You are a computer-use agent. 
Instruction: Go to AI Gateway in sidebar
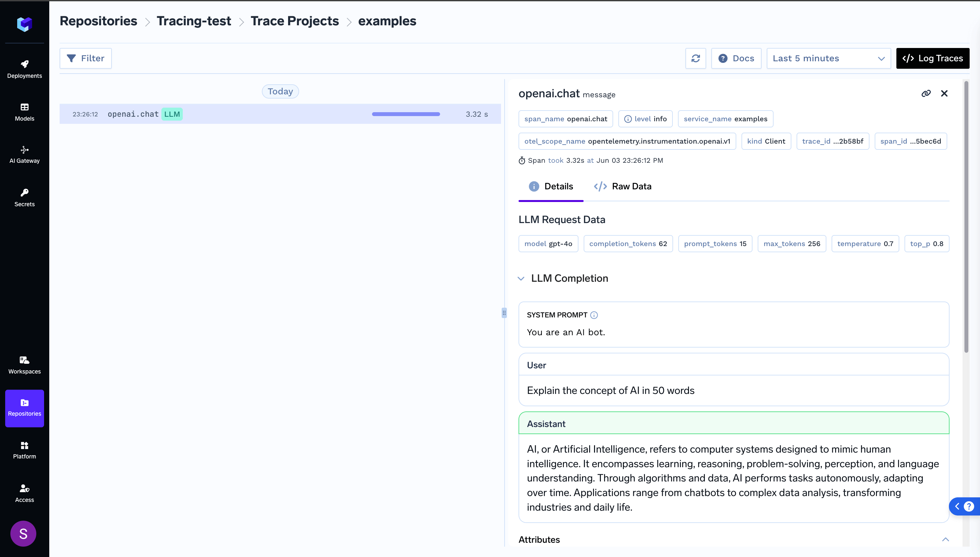pos(25,155)
